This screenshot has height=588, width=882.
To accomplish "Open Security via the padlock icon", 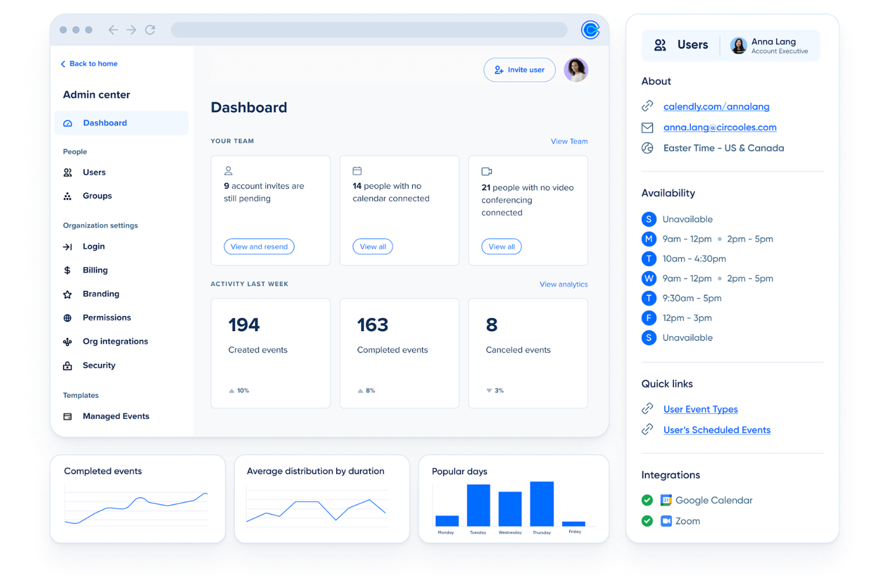I will pos(67,365).
